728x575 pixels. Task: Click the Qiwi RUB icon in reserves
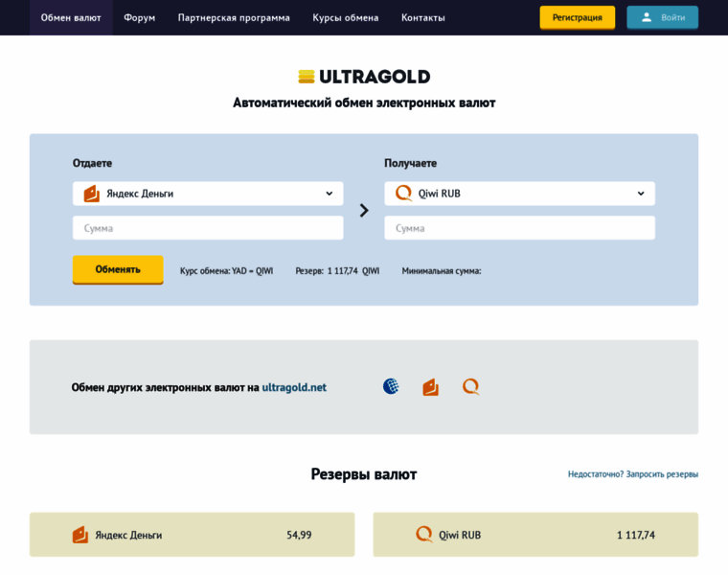pyautogui.click(x=424, y=534)
